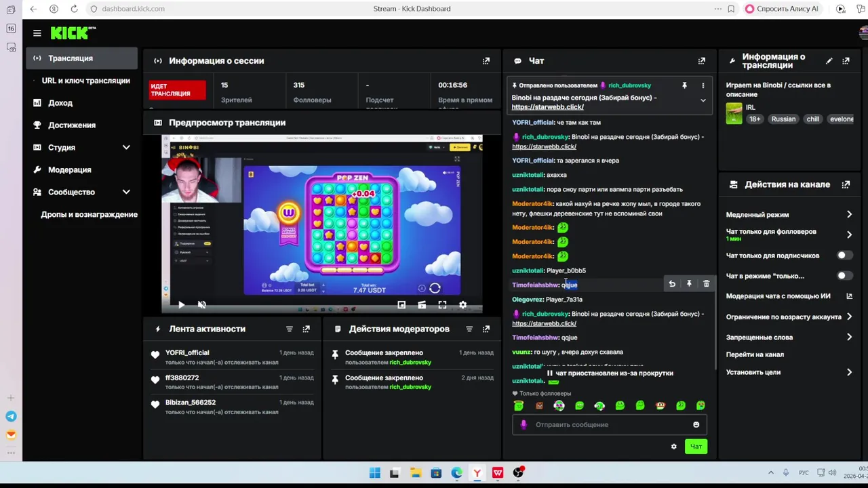Toggle Чат только для подписчиков switch
This screenshot has width=868, height=488.
(x=844, y=256)
